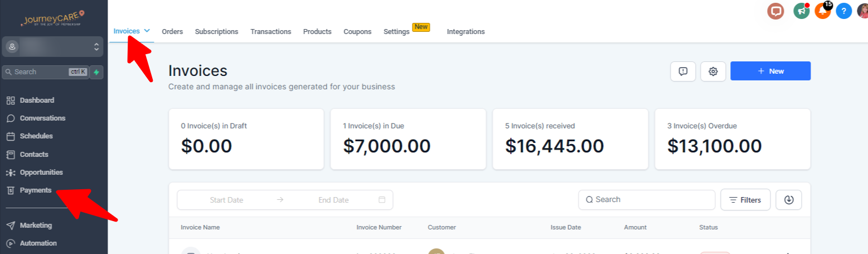Click the download invoices arrow icon

[x=789, y=200]
